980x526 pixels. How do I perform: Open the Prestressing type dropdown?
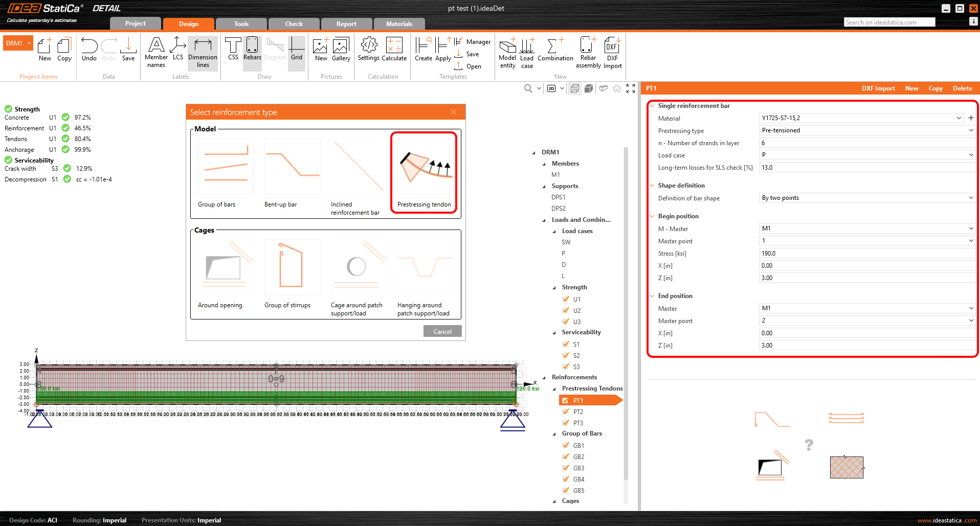click(x=867, y=130)
